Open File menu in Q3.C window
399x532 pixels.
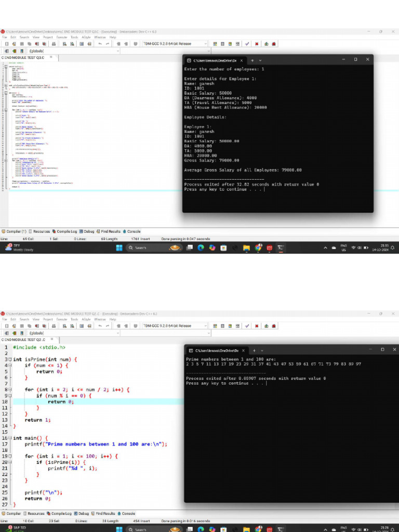[x=4, y=37]
